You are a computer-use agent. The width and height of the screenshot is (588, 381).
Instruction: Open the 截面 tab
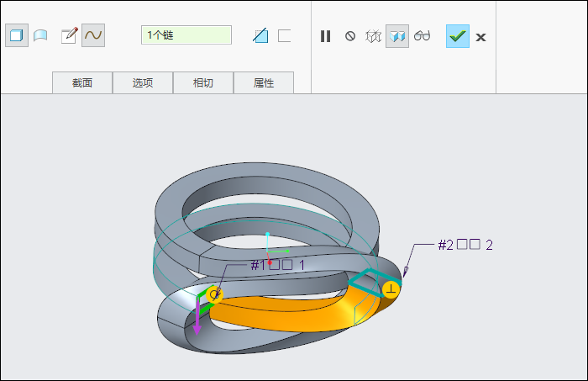coord(82,82)
